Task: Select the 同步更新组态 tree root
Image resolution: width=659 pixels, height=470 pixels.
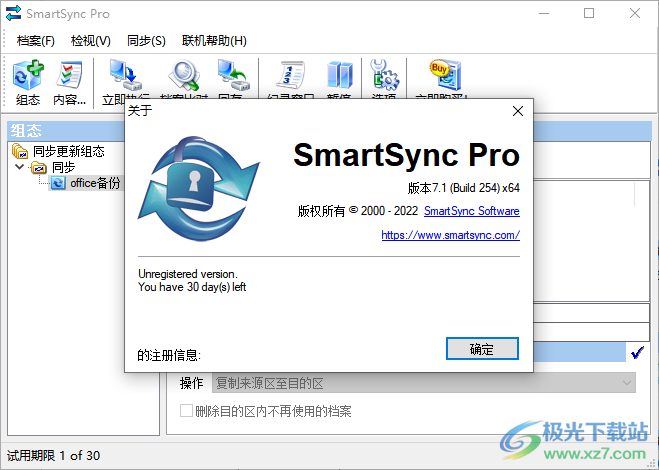Action: point(69,151)
